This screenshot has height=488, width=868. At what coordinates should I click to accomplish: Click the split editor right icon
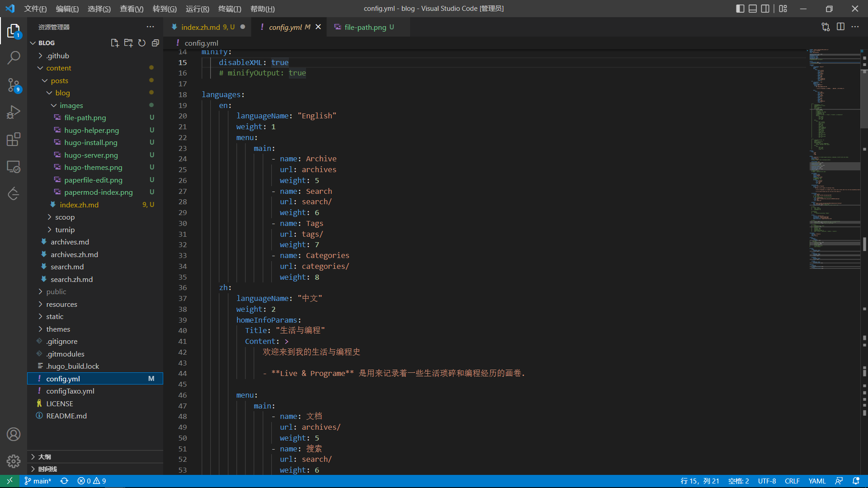click(840, 27)
